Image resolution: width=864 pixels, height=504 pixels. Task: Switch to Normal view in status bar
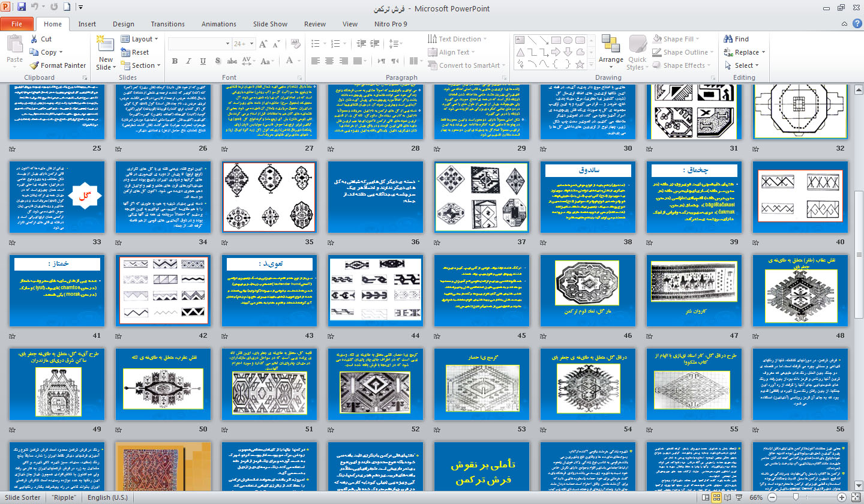point(706,497)
